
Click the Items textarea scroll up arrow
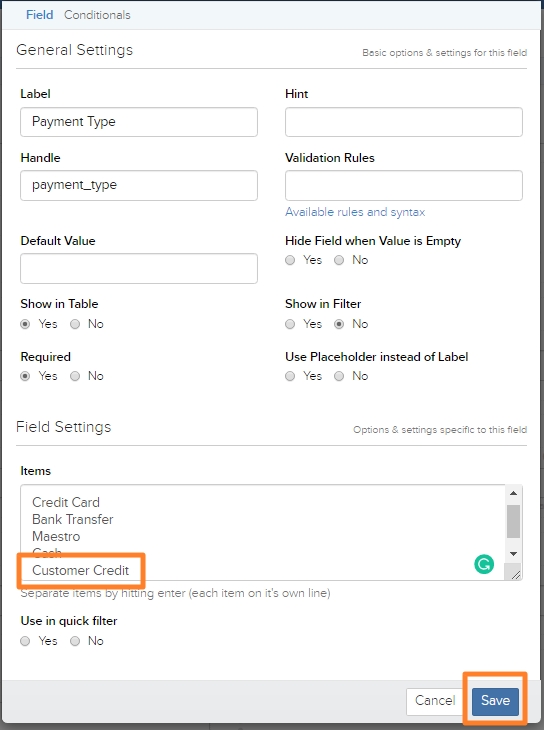point(513,493)
